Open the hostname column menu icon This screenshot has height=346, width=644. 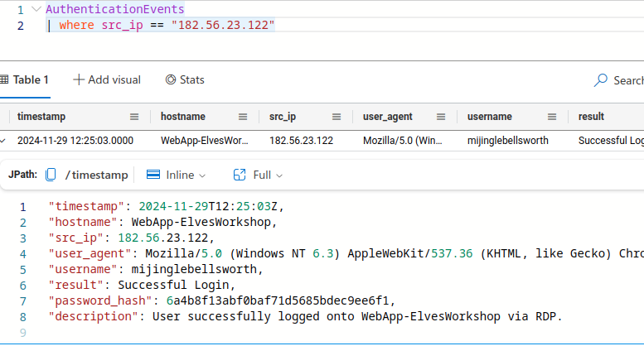(x=243, y=117)
